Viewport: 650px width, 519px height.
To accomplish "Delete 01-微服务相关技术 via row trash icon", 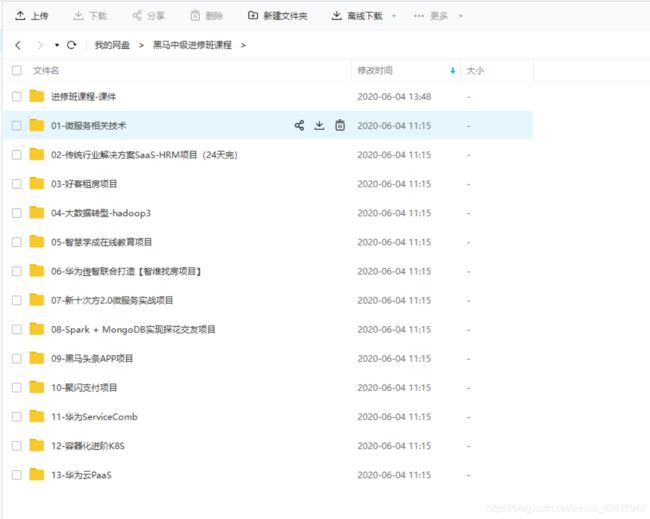I will coord(340,125).
